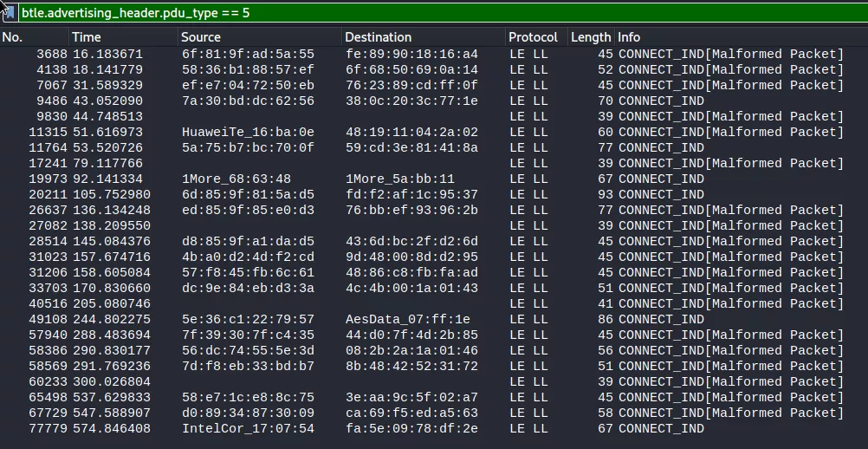This screenshot has width=868, height=449.
Task: Sort by the Protocol column header
Action: coord(537,37)
